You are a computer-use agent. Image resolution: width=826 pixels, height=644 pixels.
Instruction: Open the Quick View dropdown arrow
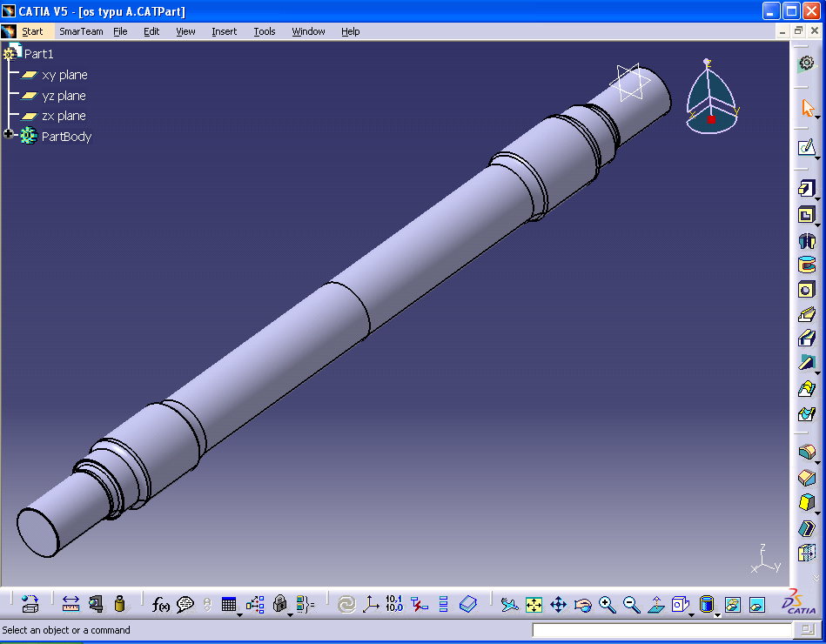691,615
